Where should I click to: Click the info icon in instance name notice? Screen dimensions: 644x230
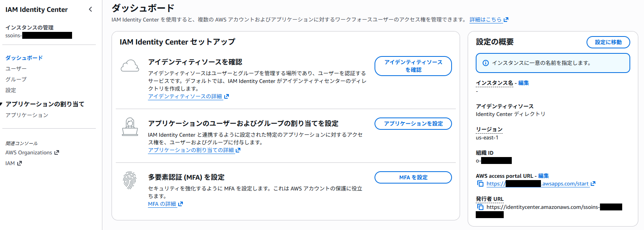(x=486, y=63)
